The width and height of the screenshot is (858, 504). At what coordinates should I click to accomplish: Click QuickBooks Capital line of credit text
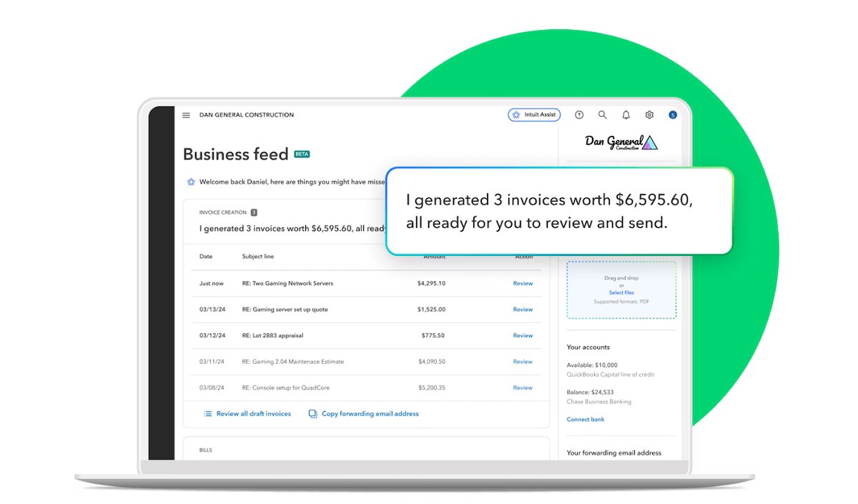(x=611, y=375)
